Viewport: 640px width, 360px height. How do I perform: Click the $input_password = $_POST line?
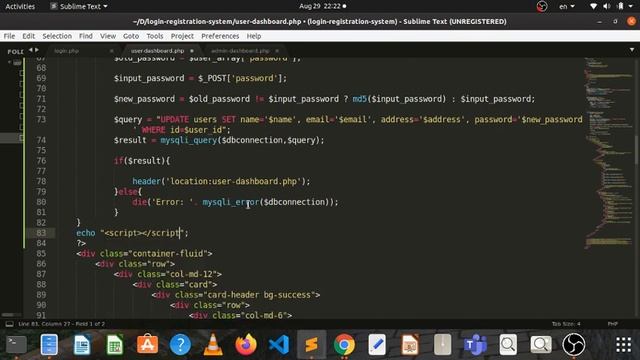[x=200, y=78]
